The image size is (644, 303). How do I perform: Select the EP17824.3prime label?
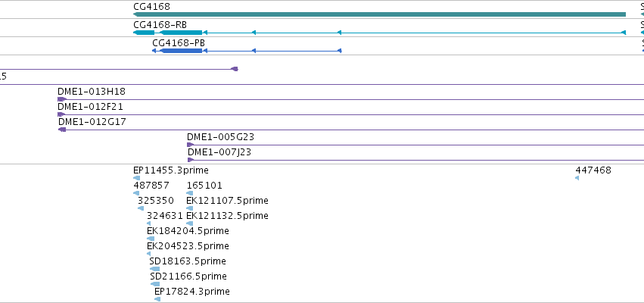pos(191,292)
